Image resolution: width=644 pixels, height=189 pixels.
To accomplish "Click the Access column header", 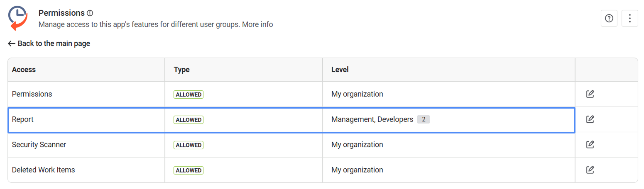I will (x=24, y=70).
